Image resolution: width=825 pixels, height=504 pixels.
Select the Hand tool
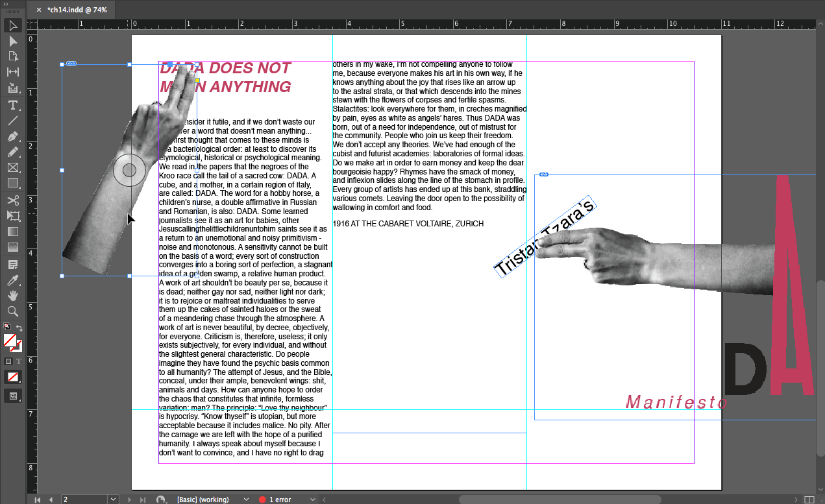coord(13,296)
